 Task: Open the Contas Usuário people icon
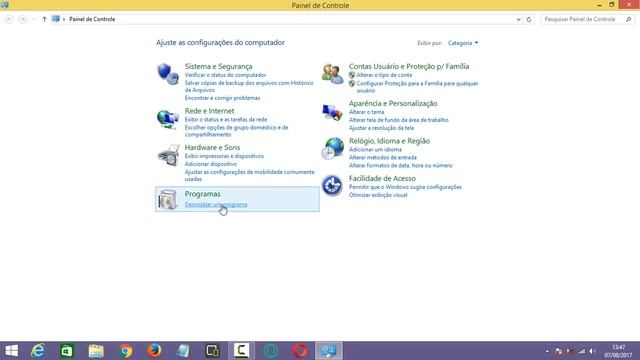pyautogui.click(x=332, y=74)
